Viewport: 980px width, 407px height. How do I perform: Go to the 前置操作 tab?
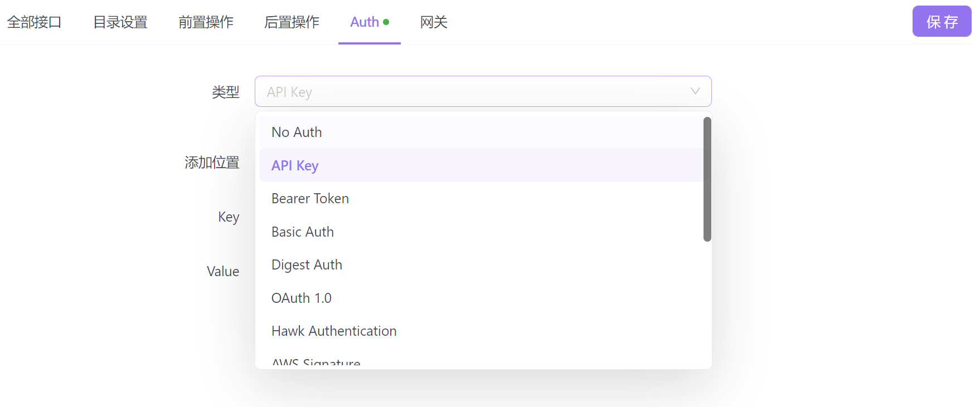(206, 22)
